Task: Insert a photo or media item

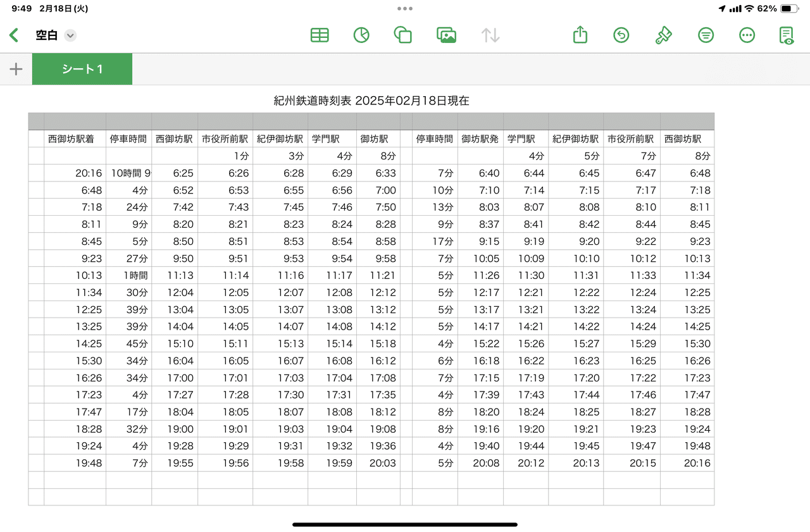Action: (447, 35)
